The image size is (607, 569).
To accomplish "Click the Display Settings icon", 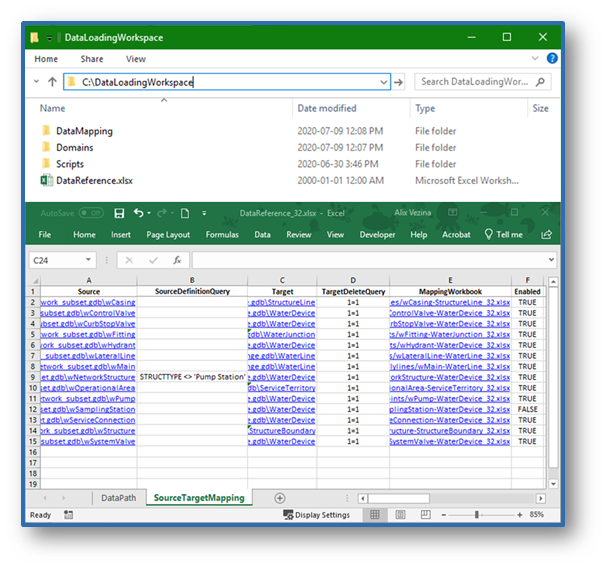I will point(288,515).
